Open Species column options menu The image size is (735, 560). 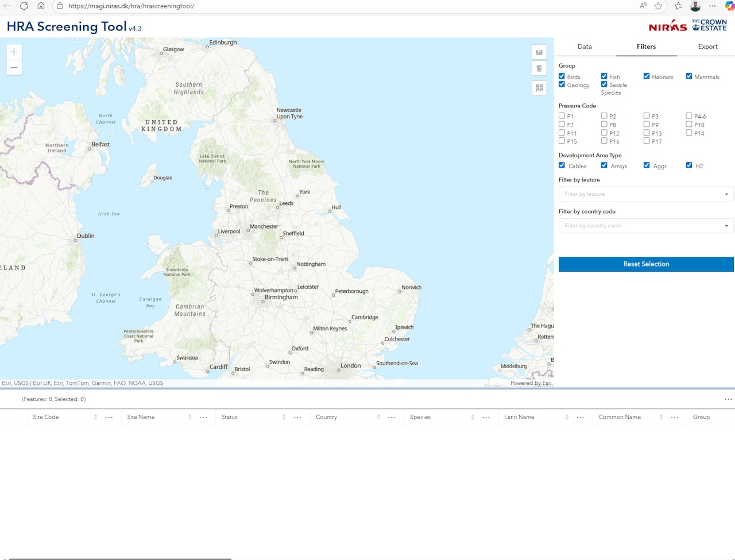pos(486,418)
